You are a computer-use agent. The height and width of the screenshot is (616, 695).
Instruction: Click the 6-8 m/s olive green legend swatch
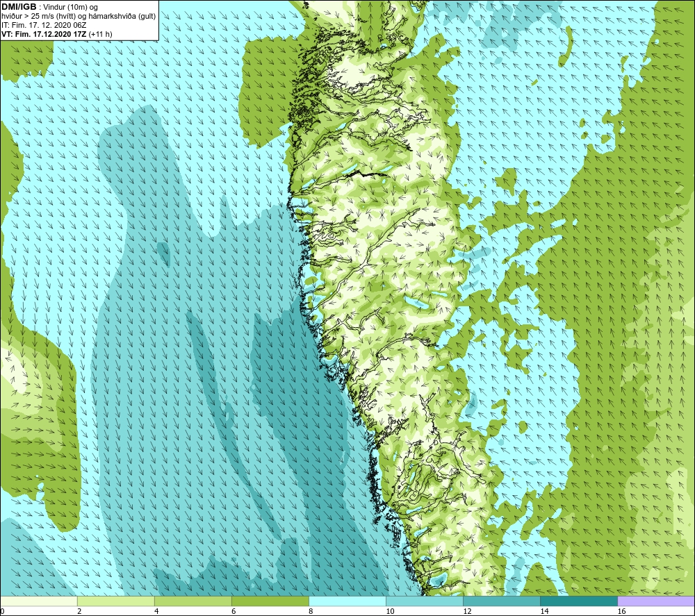[x=270, y=601]
